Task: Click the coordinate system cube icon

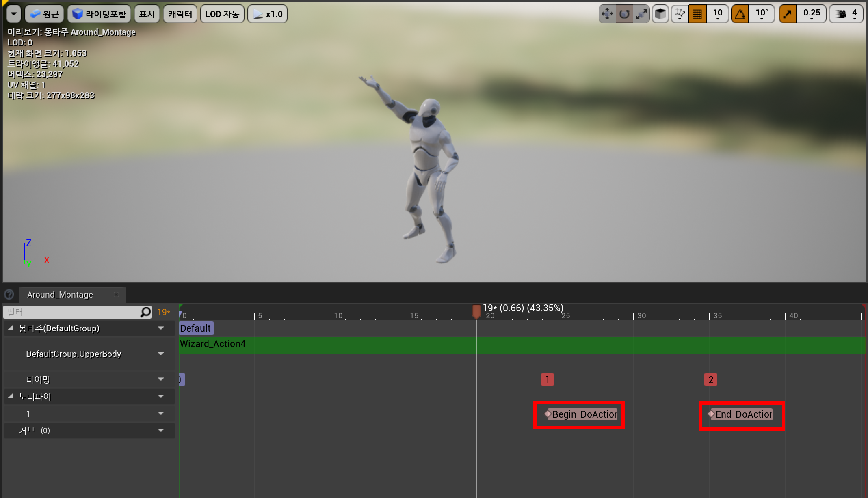Action: (x=660, y=14)
